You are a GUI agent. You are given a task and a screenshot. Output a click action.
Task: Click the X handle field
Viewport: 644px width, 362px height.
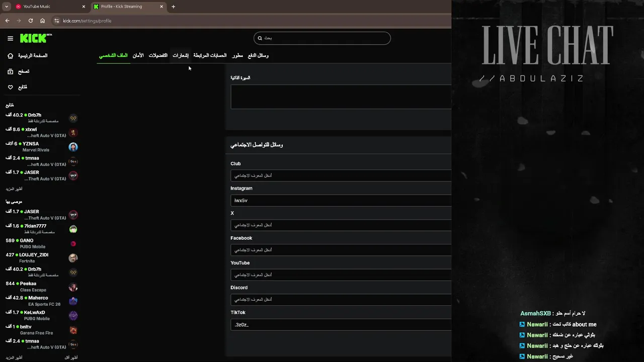click(341, 225)
